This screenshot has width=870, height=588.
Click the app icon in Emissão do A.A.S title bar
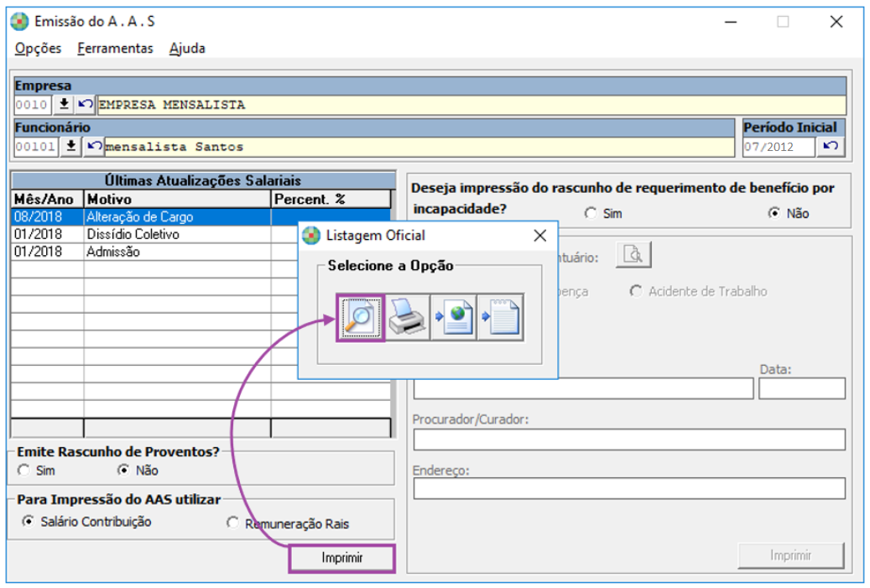pyautogui.click(x=19, y=22)
